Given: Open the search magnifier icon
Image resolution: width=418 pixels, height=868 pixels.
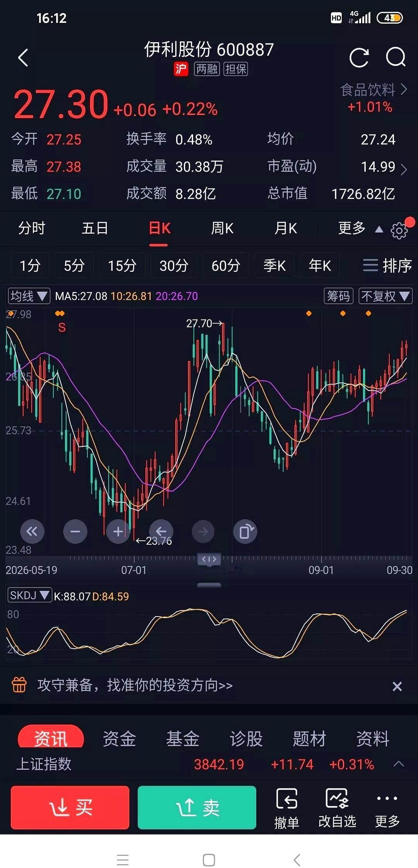Looking at the screenshot, I should pyautogui.click(x=396, y=57).
